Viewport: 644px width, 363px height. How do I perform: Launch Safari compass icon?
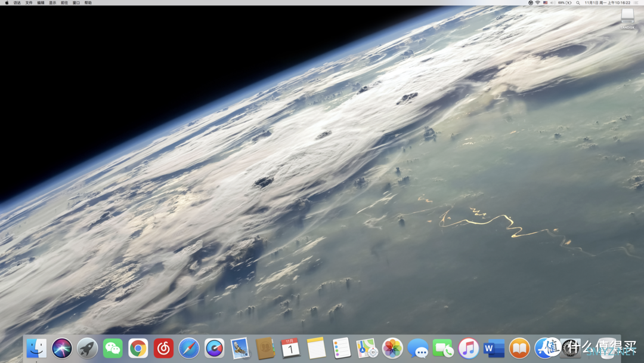point(189,349)
